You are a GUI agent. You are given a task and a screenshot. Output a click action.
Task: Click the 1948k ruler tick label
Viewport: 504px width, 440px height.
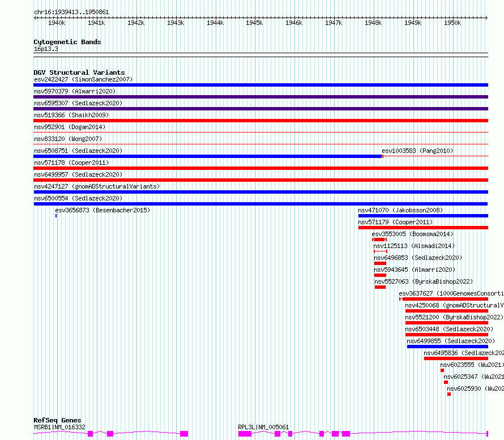point(373,23)
